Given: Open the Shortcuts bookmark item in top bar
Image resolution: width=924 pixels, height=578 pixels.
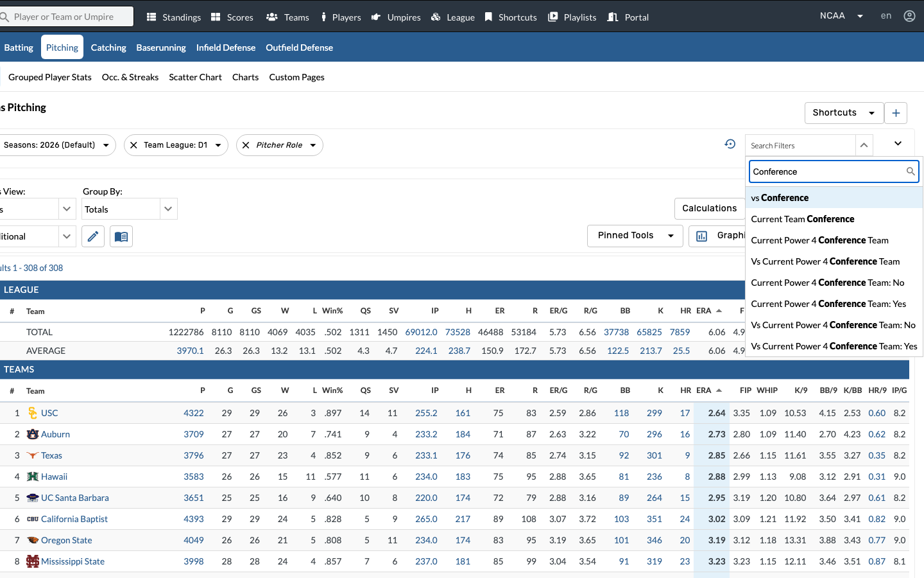Looking at the screenshot, I should tap(511, 17).
